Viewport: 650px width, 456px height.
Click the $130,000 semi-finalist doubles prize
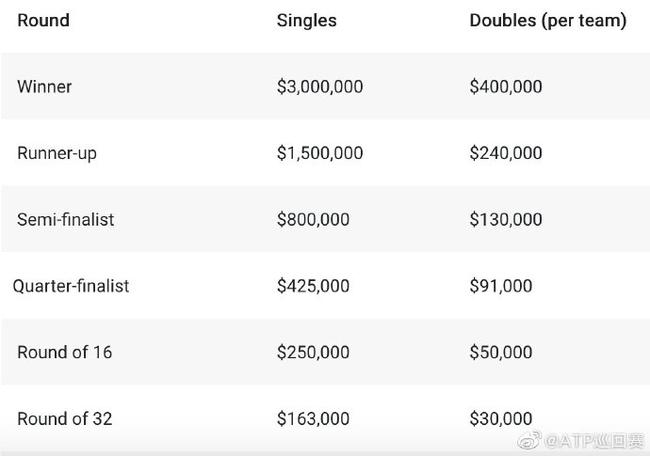[x=506, y=219]
